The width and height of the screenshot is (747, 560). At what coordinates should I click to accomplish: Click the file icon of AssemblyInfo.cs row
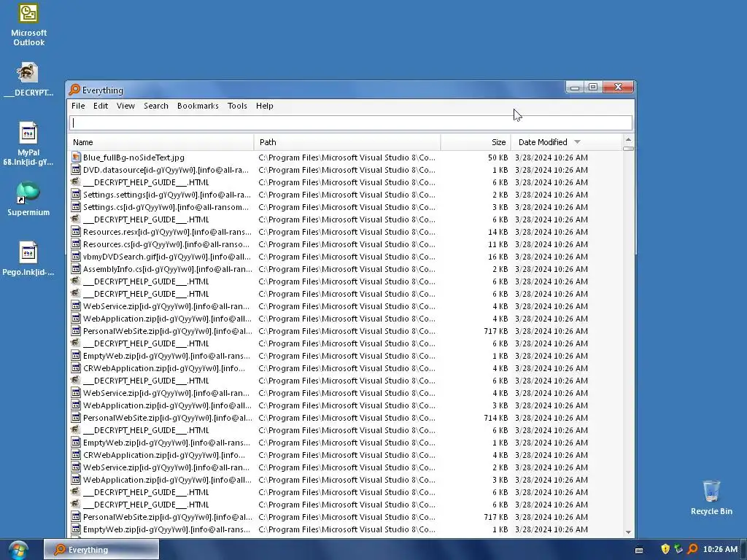click(x=76, y=268)
